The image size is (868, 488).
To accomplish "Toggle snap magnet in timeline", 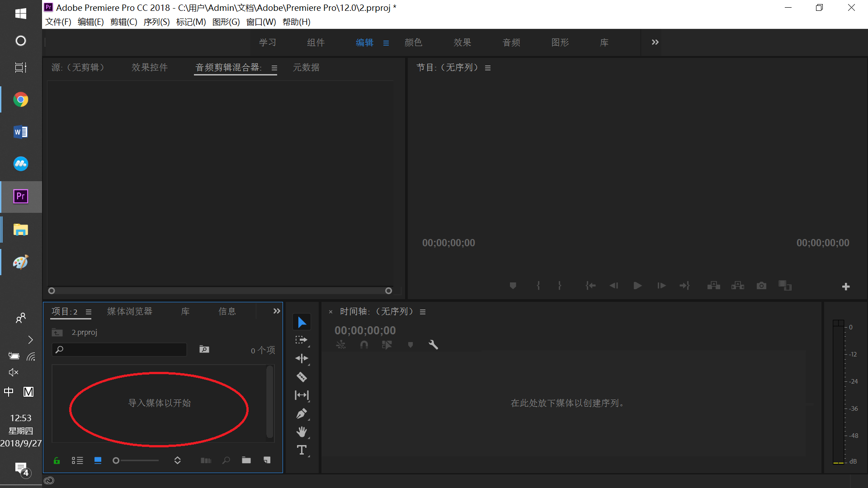I will tap(364, 345).
